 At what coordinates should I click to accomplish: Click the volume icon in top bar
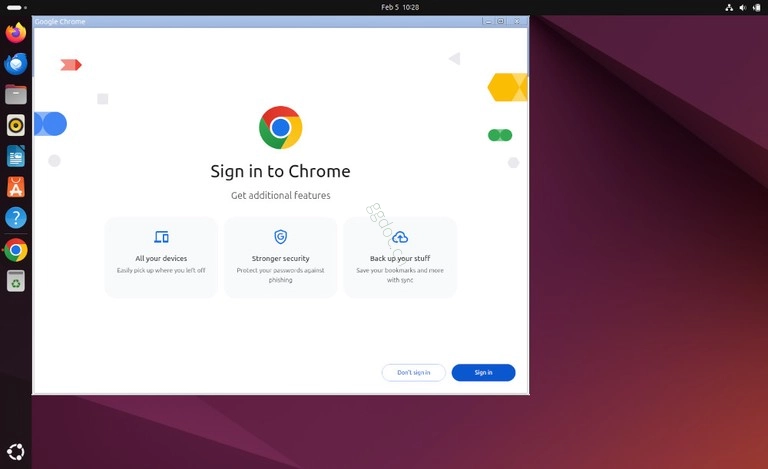743,7
